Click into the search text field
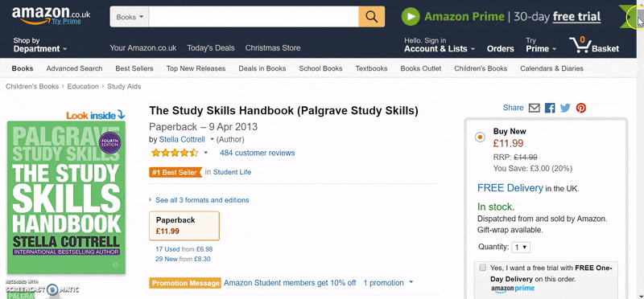Image resolution: width=644 pixels, height=299 pixels. pos(254,17)
